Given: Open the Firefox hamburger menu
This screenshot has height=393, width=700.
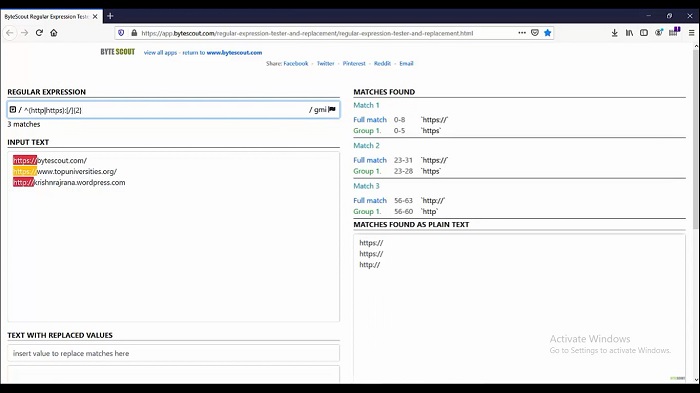Looking at the screenshot, I should pos(691,33).
